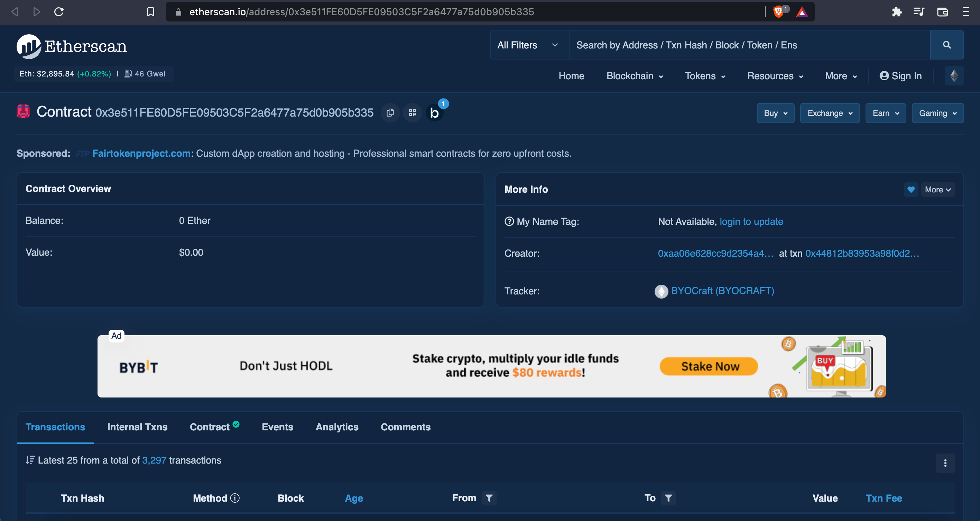Filter the To column with funnel icon
Image resolution: width=980 pixels, height=521 pixels.
click(x=668, y=498)
